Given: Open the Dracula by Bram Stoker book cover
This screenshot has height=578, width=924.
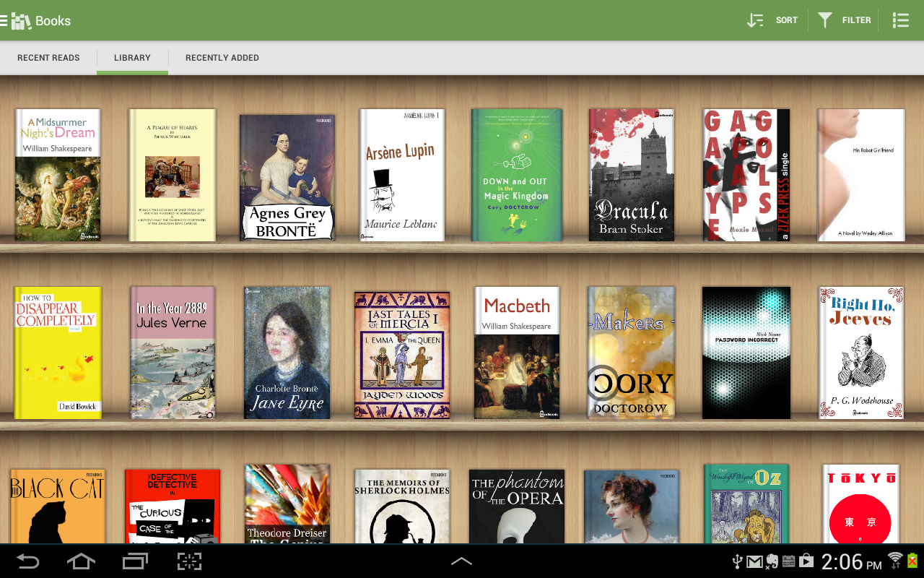Looking at the screenshot, I should coord(631,175).
